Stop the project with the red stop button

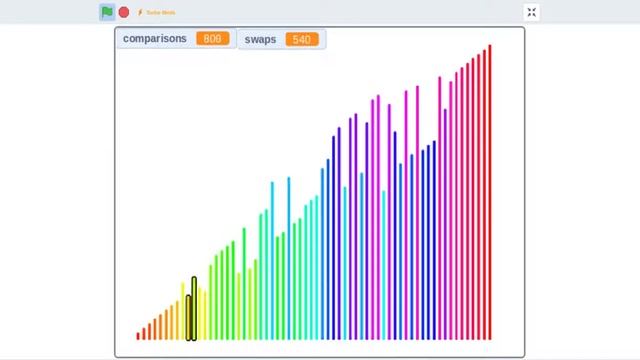pos(124,12)
